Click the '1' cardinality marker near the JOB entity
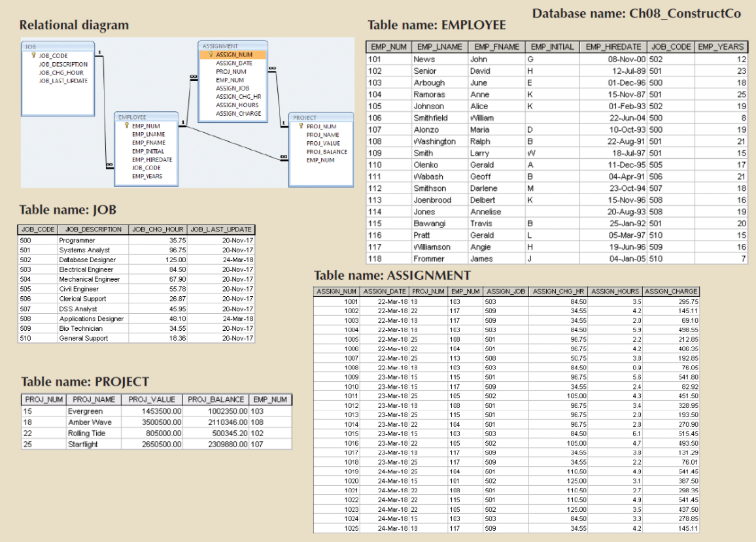Viewport: 756px width, 542px height. point(98,52)
